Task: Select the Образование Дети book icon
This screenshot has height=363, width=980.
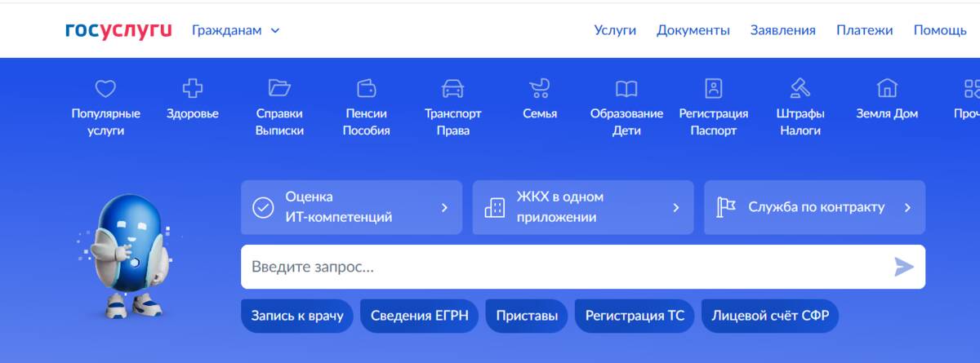Action: coord(626,88)
